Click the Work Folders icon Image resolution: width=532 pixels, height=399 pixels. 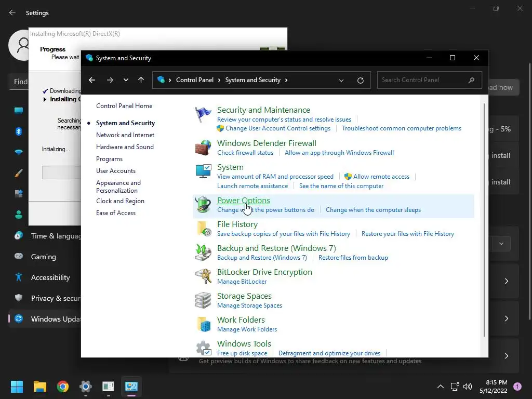coord(203,324)
